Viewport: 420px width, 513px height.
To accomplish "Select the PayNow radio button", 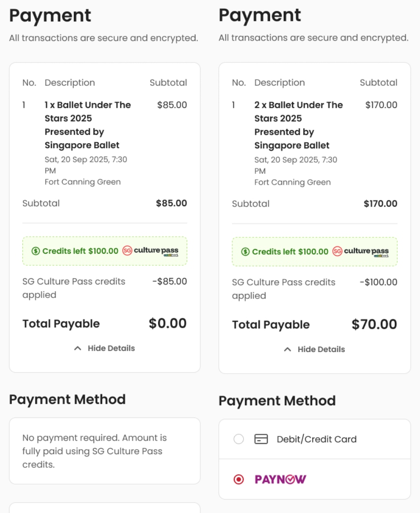I will [238, 479].
